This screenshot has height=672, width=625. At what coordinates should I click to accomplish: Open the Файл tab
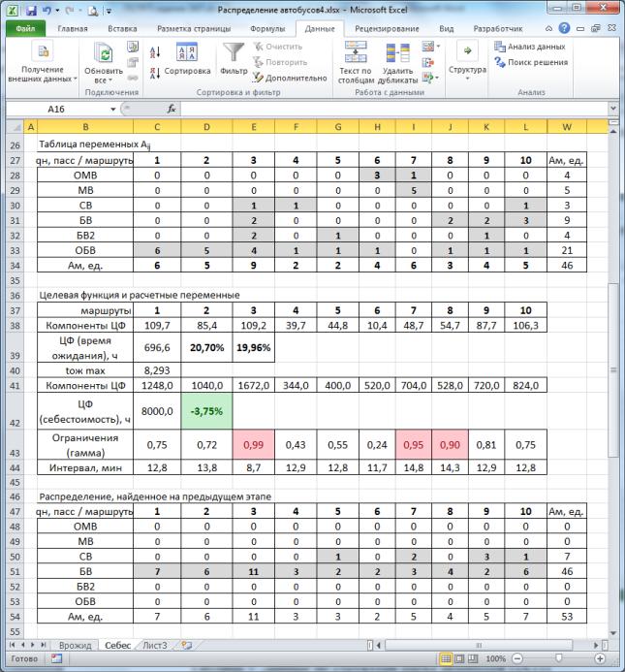point(25,29)
